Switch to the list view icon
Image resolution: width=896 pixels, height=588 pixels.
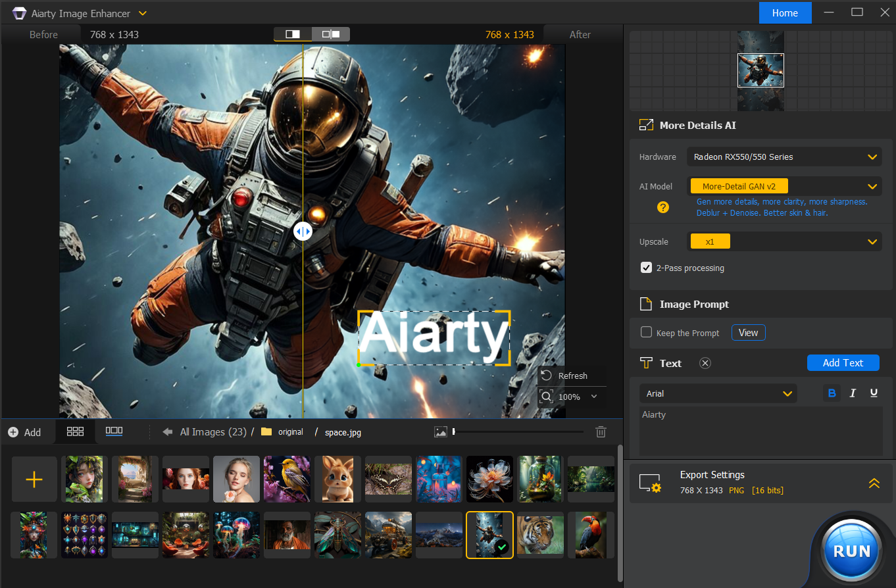pyautogui.click(x=113, y=431)
